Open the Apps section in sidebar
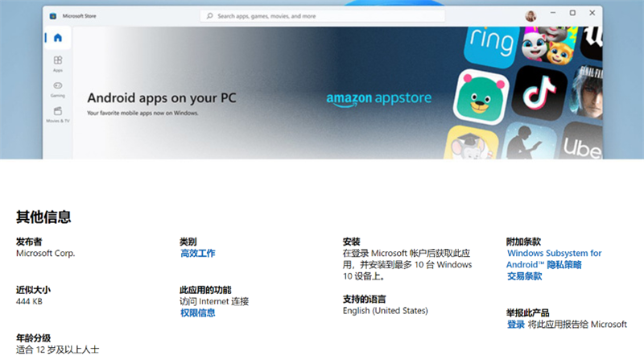The image size is (644, 360). (58, 64)
